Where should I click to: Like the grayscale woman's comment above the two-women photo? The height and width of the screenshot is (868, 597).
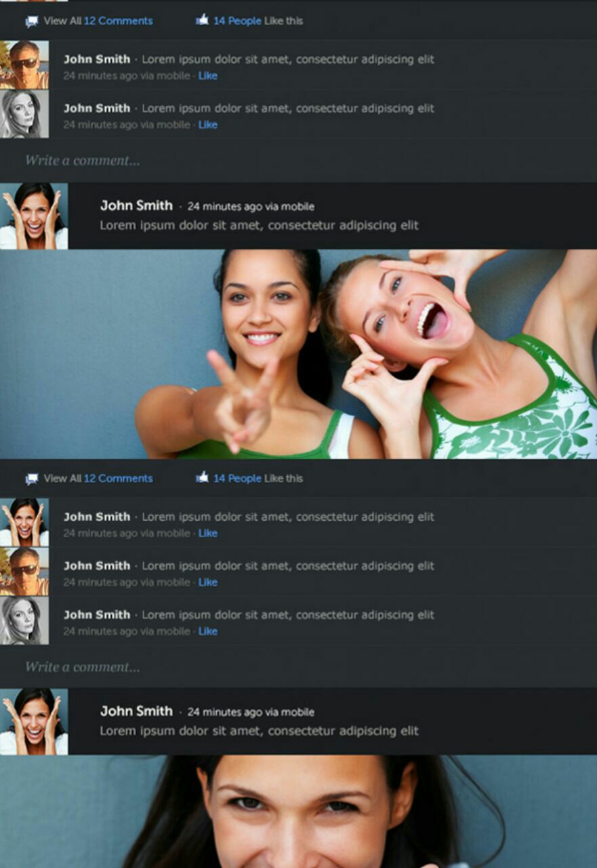pos(208,125)
